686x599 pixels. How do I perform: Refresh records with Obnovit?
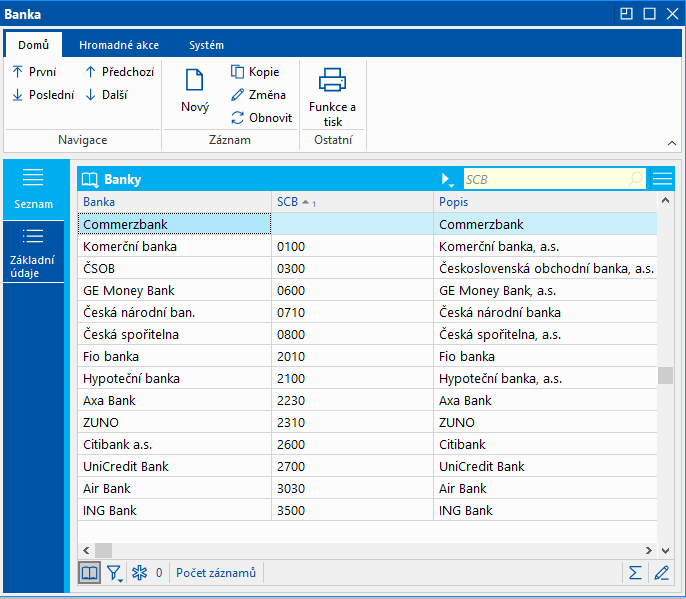pyautogui.click(x=261, y=117)
